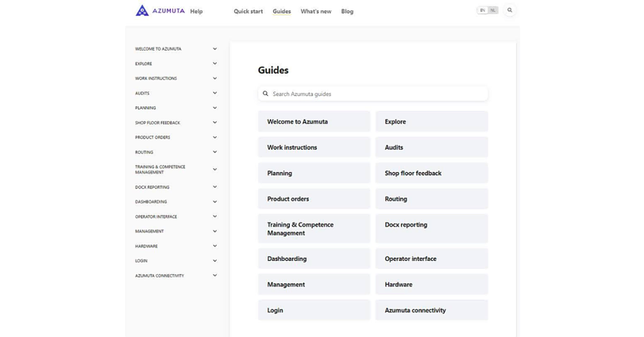Image resolution: width=644 pixels, height=337 pixels.
Task: Open the Quick start menu item
Action: tap(248, 11)
